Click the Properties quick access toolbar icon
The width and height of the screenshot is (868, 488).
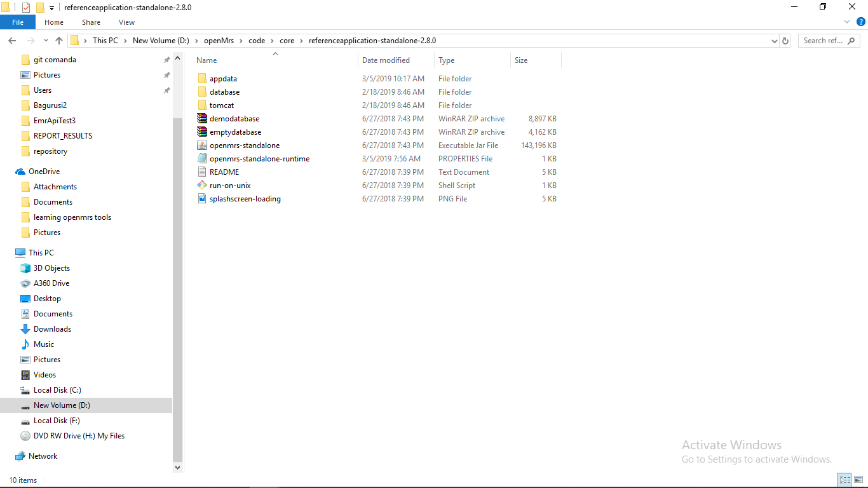pyautogui.click(x=26, y=8)
